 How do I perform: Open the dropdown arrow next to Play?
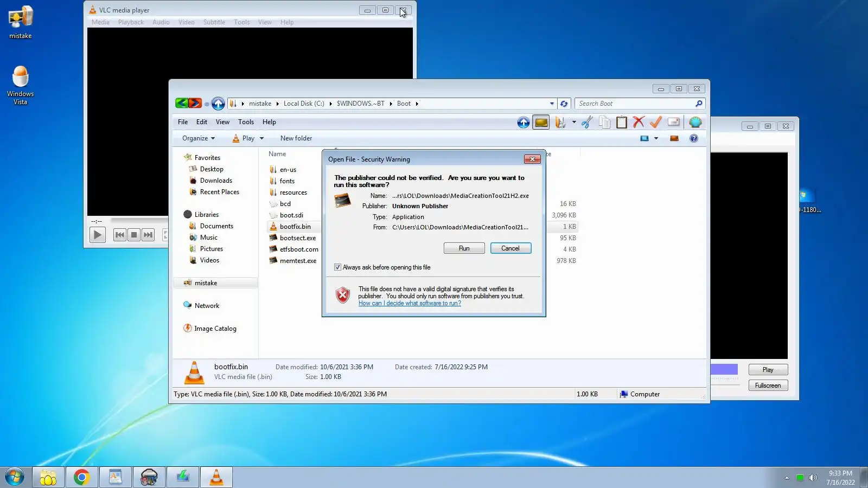click(261, 138)
